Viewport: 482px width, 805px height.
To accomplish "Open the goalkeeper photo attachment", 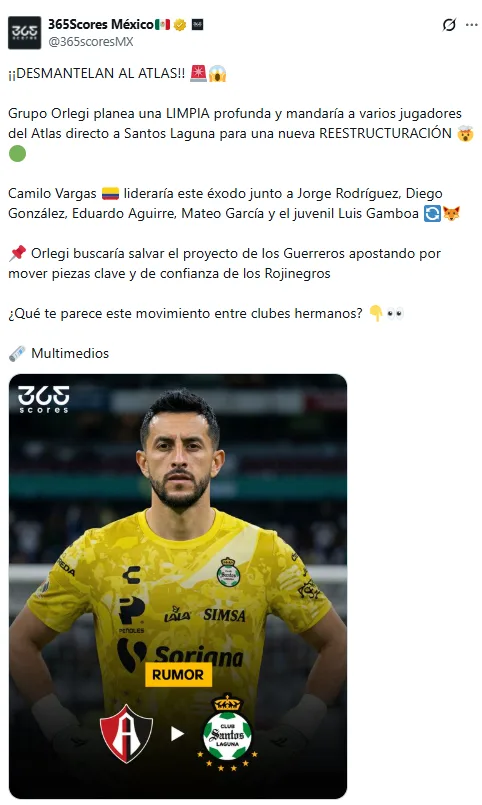I will point(178,586).
